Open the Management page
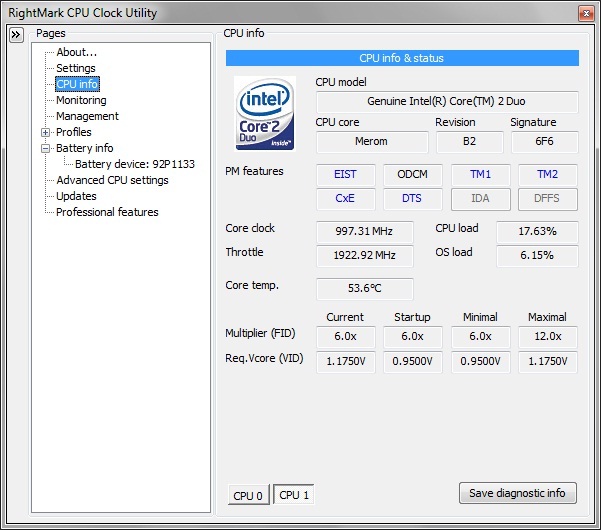 [x=87, y=116]
